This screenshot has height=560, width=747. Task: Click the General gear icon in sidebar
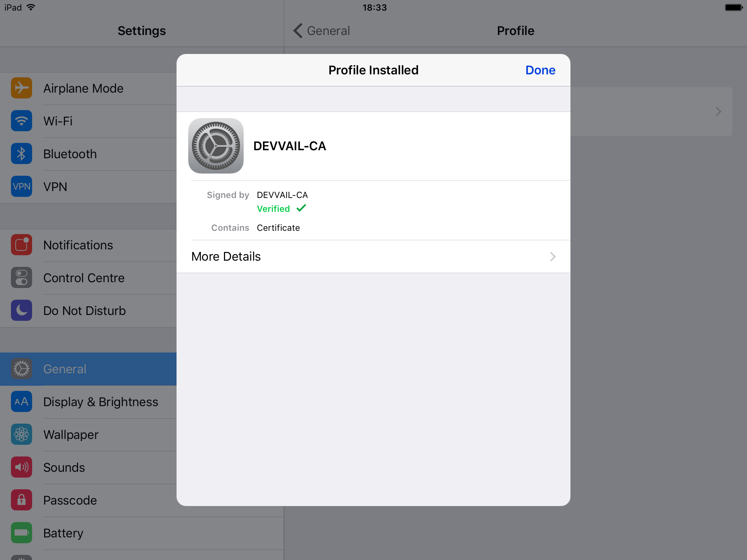[x=22, y=369]
